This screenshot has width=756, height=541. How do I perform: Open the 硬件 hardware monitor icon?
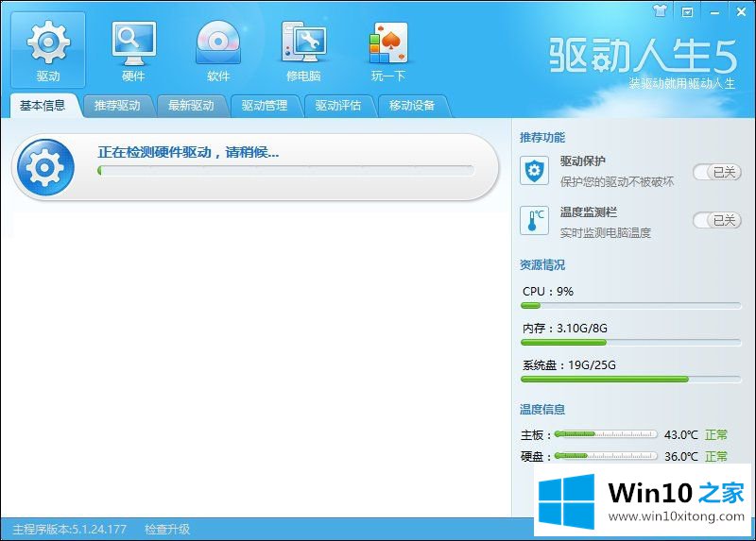click(133, 50)
